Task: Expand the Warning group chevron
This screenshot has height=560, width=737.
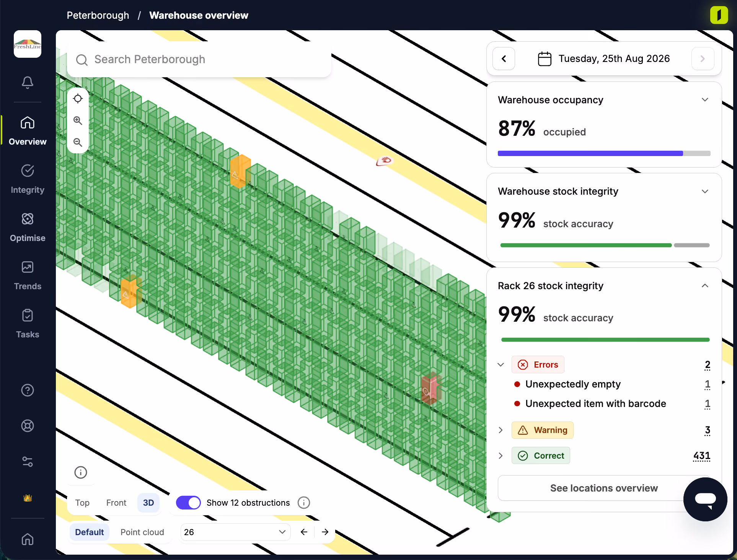Action: tap(501, 430)
